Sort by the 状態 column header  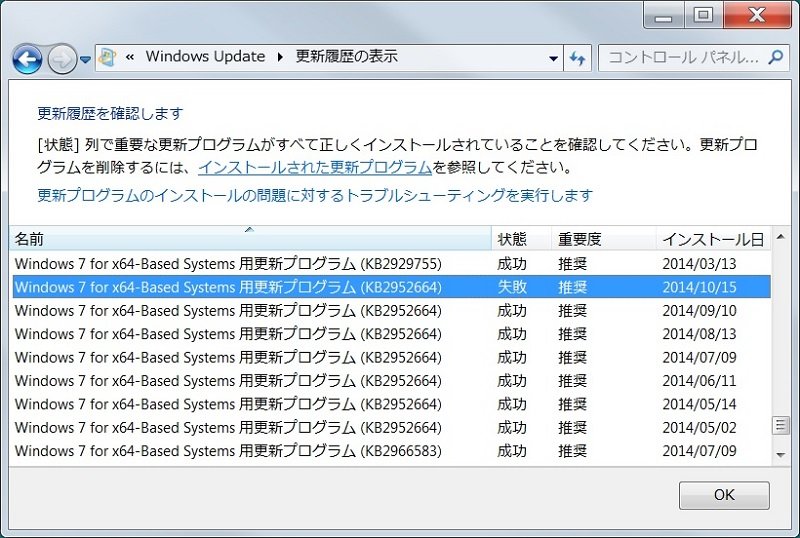point(521,239)
